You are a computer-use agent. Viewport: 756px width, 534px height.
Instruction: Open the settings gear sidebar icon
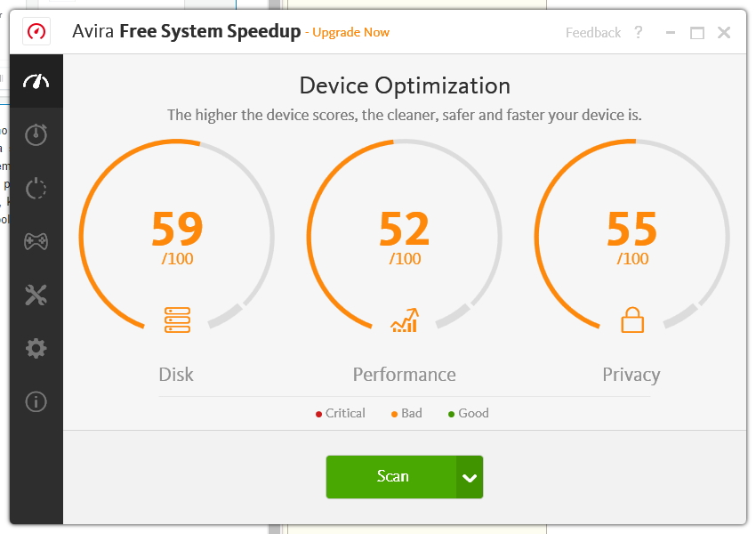pos(36,348)
